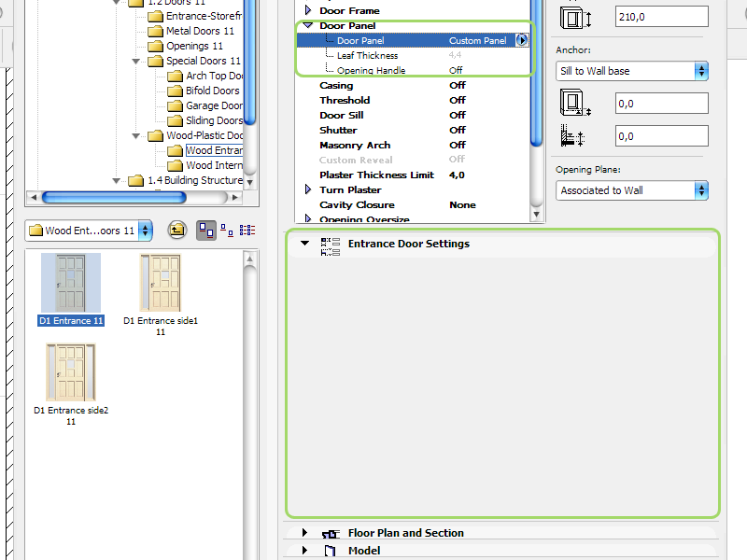The width and height of the screenshot is (747, 560).
Task: Select the Arch Top Doors folder
Action: (205, 76)
